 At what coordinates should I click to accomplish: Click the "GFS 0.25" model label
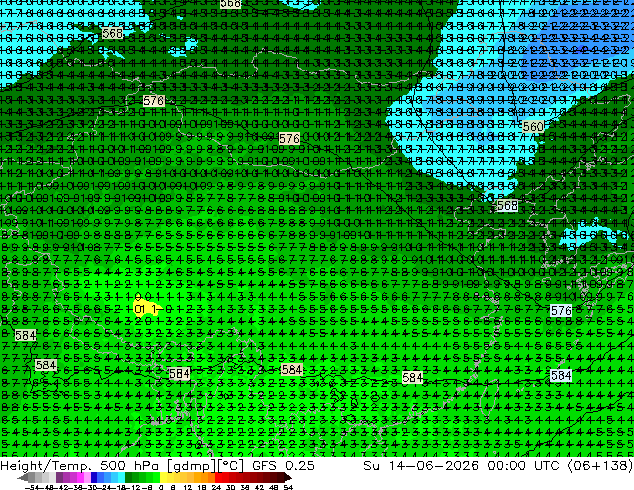283,465
